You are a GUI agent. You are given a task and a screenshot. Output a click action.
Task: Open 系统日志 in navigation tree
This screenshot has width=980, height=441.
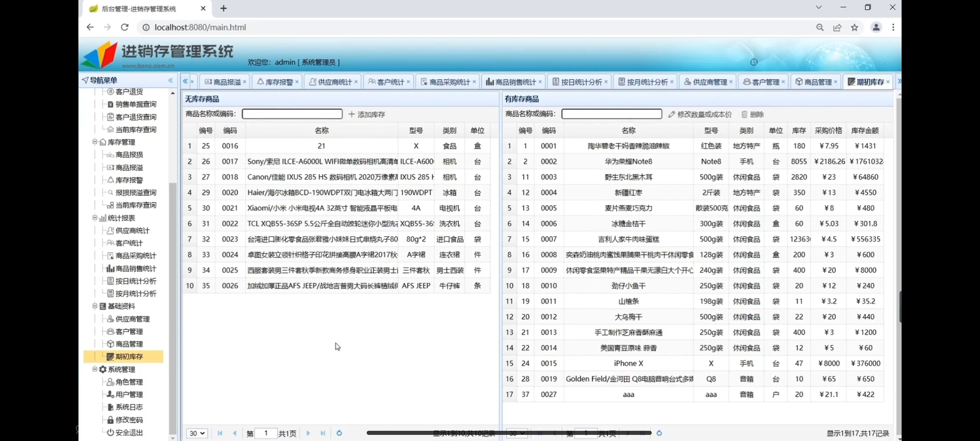pos(129,407)
